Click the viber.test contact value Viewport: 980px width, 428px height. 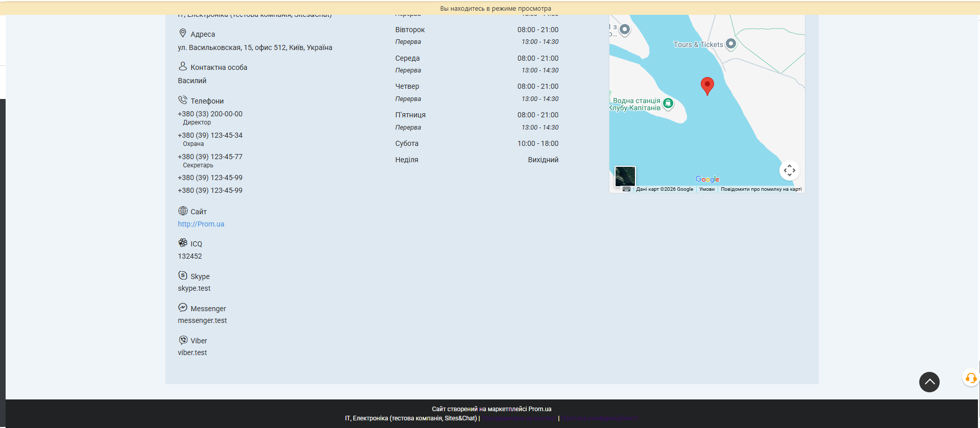pyautogui.click(x=192, y=353)
